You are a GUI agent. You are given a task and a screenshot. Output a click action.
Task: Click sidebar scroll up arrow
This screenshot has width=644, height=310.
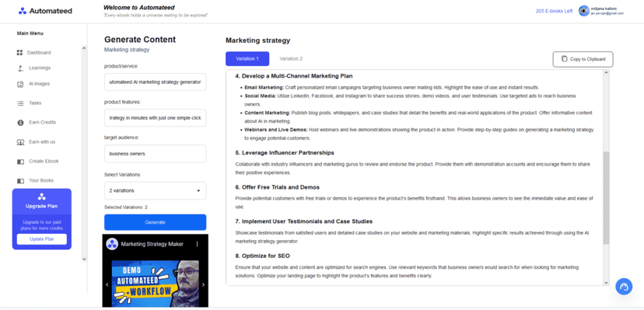point(84,48)
